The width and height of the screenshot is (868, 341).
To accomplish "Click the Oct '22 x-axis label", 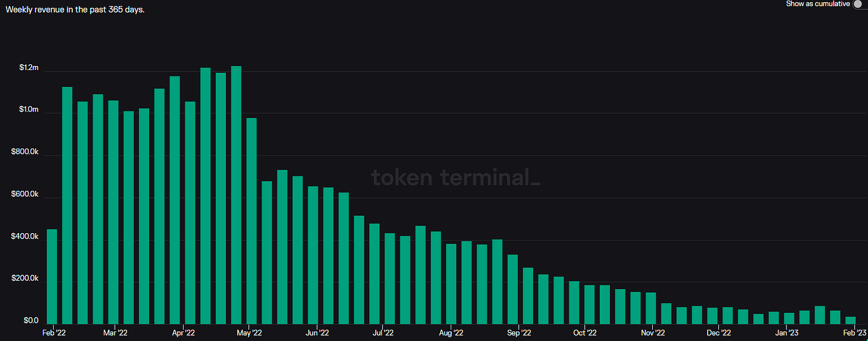I will pyautogui.click(x=585, y=333).
